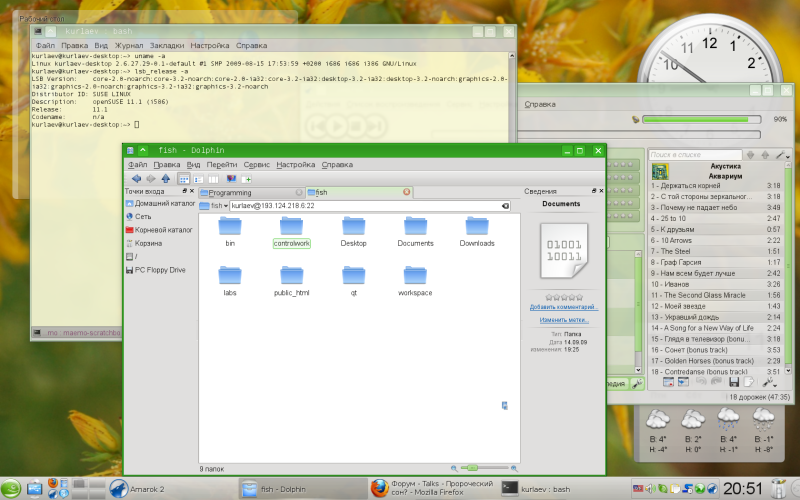Toggle Dolphin preview display

(231, 179)
